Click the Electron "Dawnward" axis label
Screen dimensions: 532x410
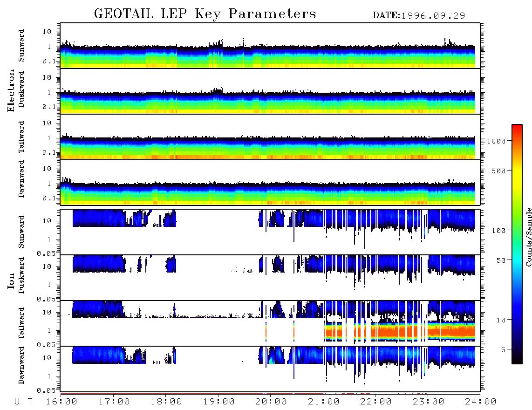21,179
